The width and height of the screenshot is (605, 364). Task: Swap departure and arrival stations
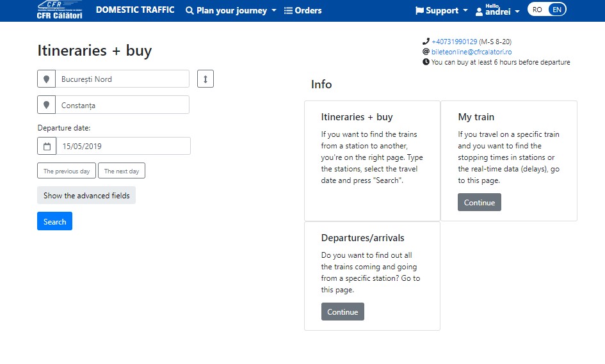[x=205, y=79]
